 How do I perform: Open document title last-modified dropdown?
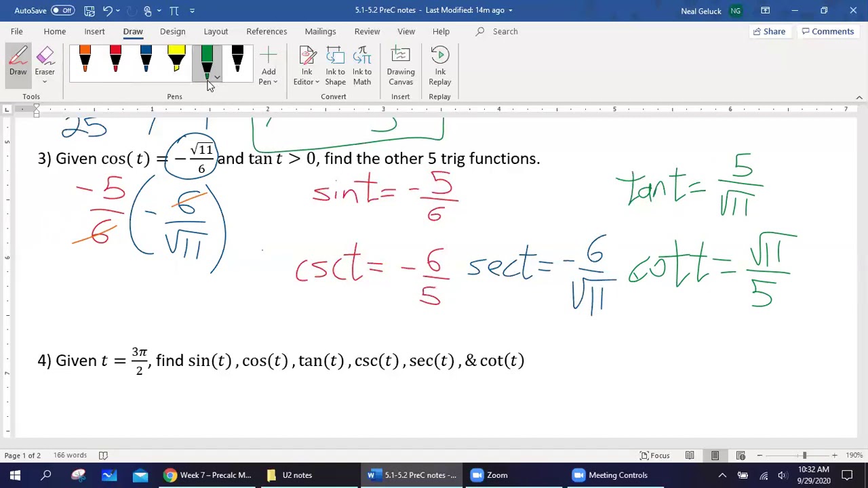tap(511, 10)
